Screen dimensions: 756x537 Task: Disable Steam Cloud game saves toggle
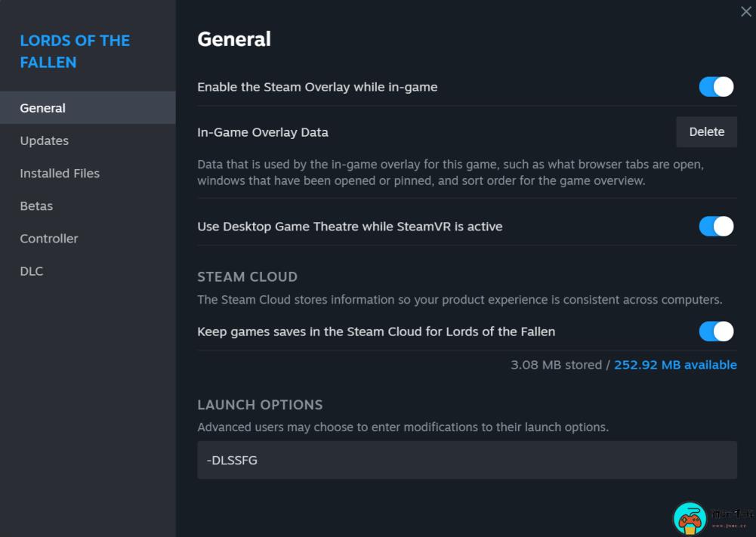coord(716,331)
